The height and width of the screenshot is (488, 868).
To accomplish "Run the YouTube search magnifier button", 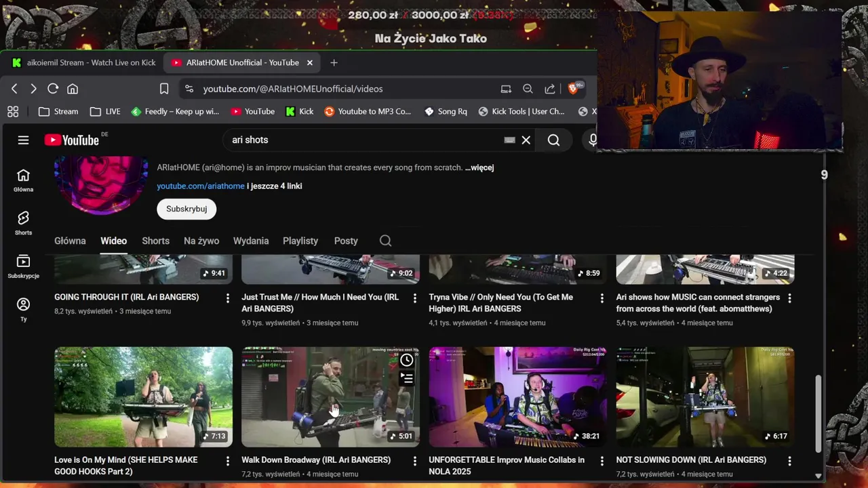I will (x=553, y=140).
